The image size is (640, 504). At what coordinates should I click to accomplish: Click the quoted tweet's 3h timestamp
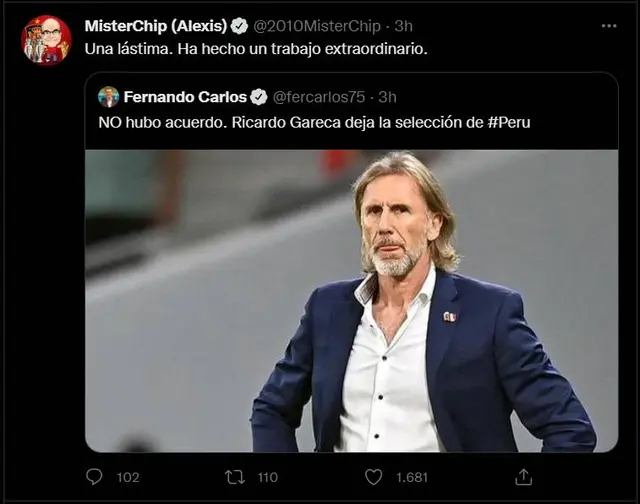(387, 97)
